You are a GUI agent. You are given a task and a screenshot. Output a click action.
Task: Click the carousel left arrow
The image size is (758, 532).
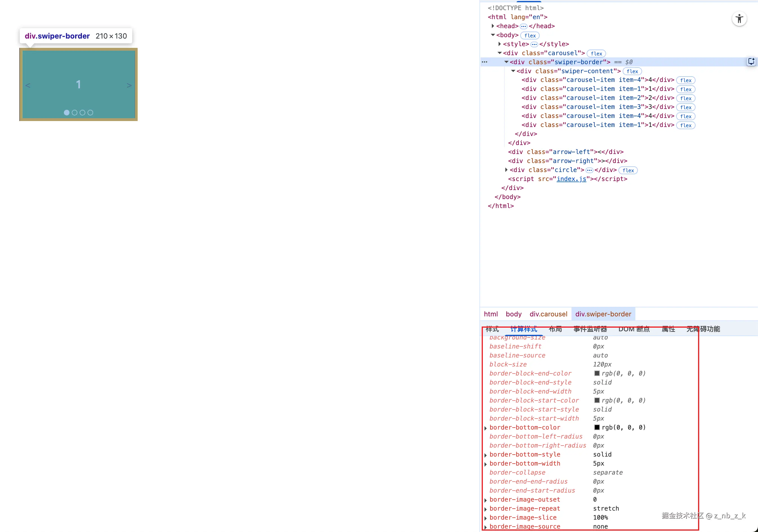click(x=28, y=86)
